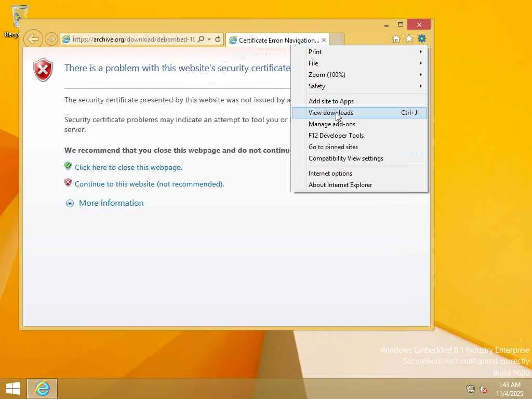The height and width of the screenshot is (399, 532).
Task: Open Favorites with the star icon
Action: [409, 38]
